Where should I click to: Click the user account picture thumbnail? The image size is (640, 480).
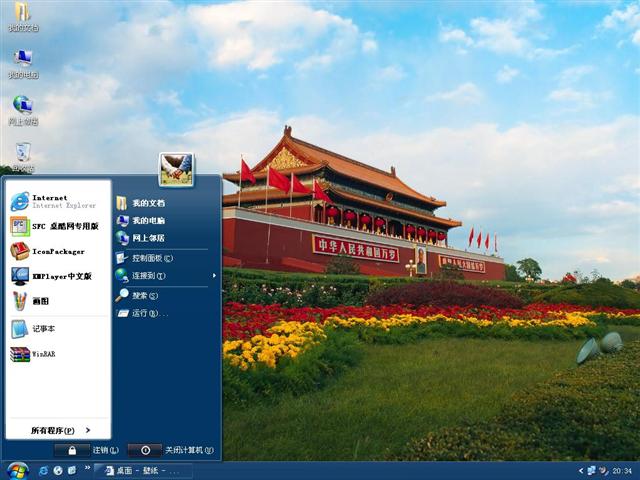pos(176,169)
